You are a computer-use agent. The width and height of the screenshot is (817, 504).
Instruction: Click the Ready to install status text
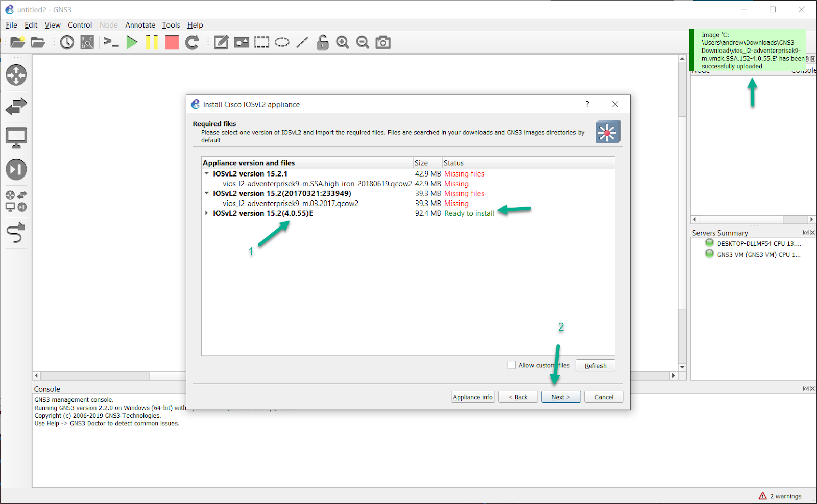pos(469,213)
